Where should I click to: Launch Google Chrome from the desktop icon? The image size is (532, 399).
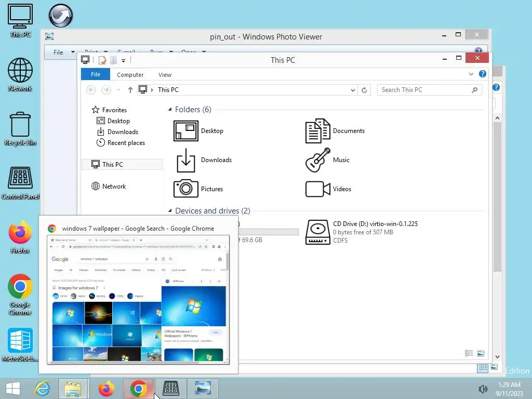point(20,295)
